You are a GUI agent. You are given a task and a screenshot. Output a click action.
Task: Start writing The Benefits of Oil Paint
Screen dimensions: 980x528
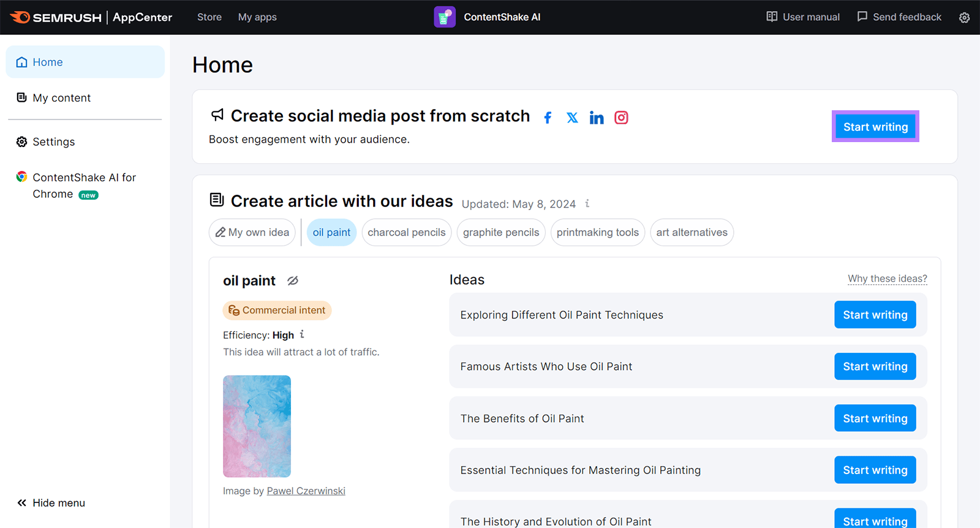(x=875, y=418)
